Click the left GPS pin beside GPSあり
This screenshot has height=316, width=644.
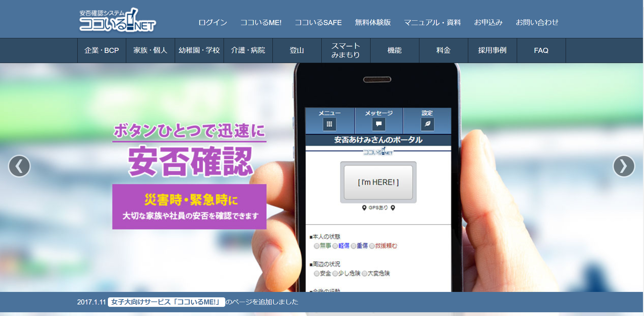(364, 208)
